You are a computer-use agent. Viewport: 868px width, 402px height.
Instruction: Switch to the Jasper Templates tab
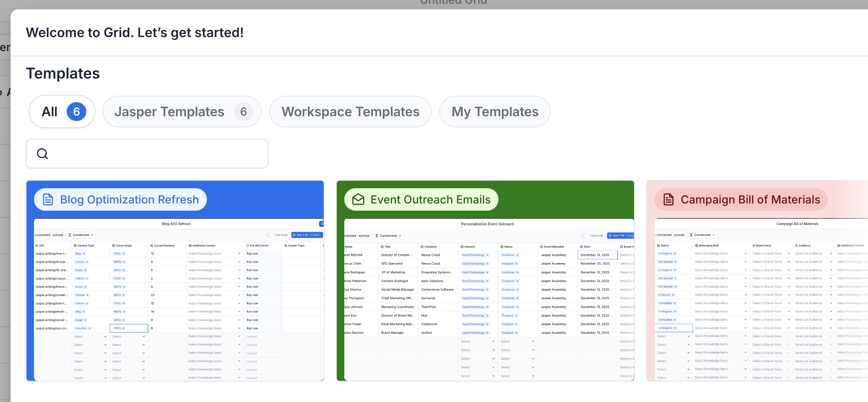(182, 112)
